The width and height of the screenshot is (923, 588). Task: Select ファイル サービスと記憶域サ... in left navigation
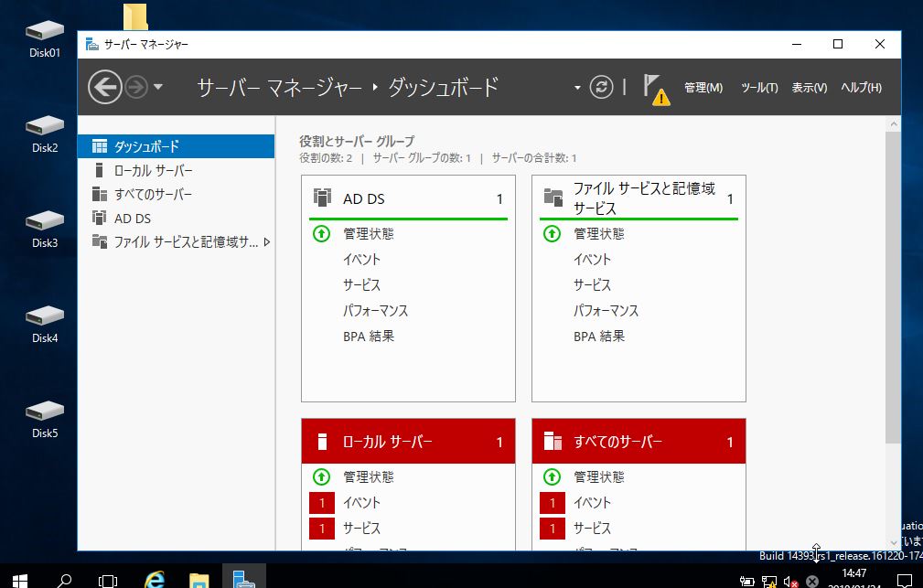click(176, 242)
